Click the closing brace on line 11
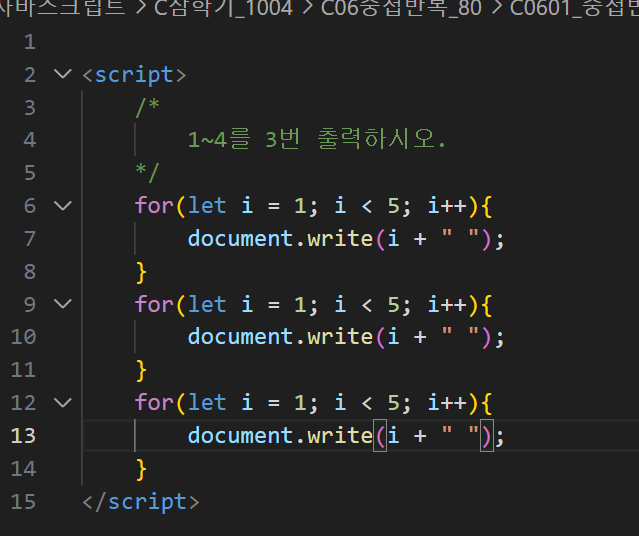Screen dimensions: 639x536 point(141,371)
